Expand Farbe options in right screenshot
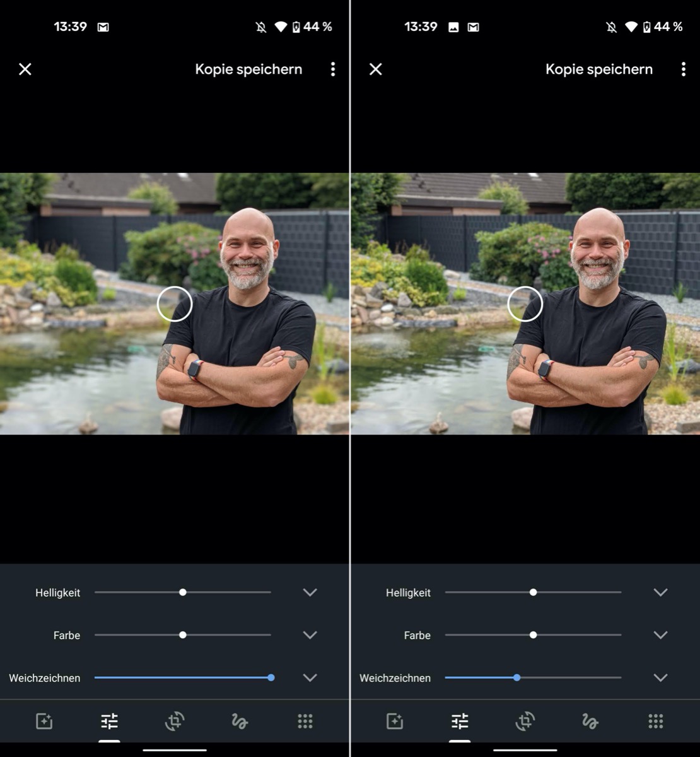700x757 pixels. 660,635
